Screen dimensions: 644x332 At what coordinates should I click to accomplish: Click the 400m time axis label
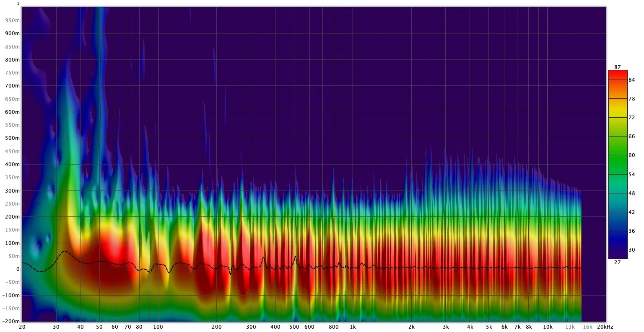[13, 165]
